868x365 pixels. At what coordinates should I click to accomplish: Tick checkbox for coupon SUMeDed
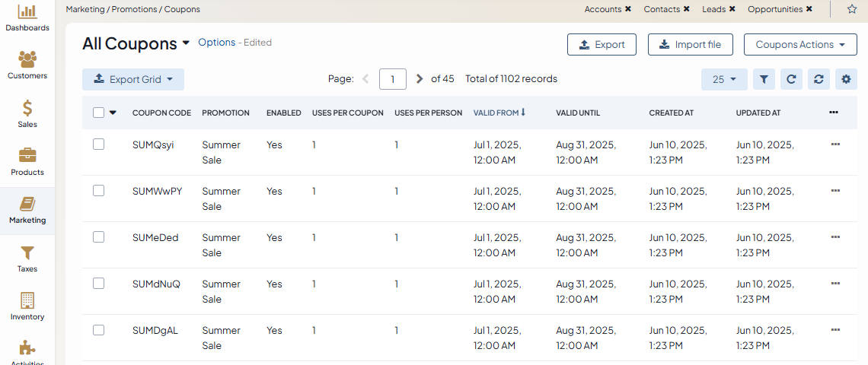[x=98, y=237]
